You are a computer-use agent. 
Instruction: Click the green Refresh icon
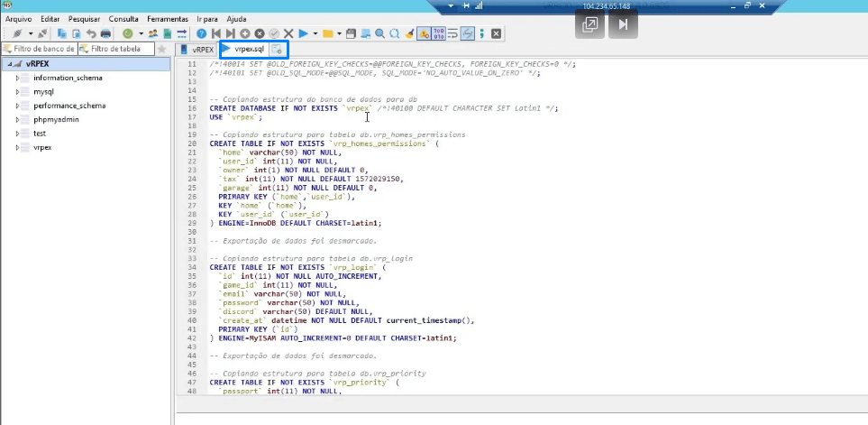[127, 33]
